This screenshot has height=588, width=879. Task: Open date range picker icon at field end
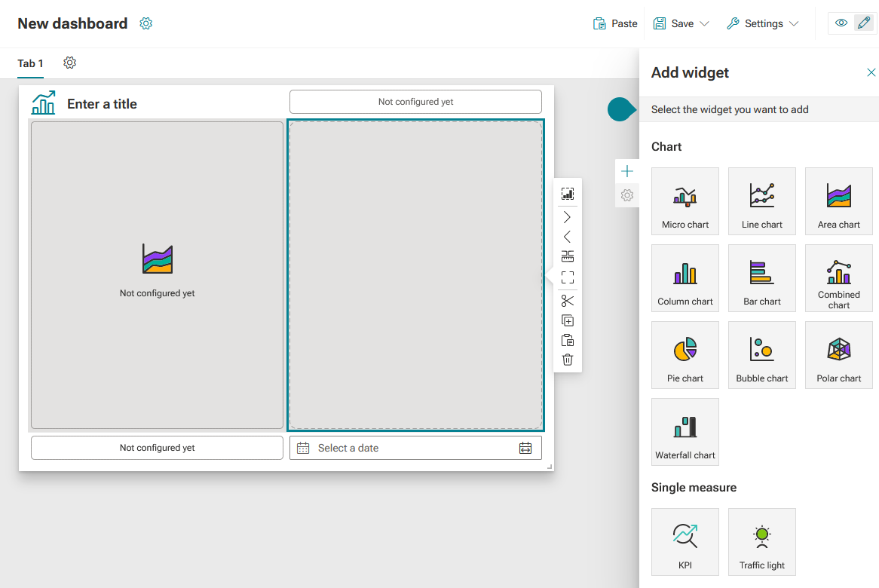point(525,448)
